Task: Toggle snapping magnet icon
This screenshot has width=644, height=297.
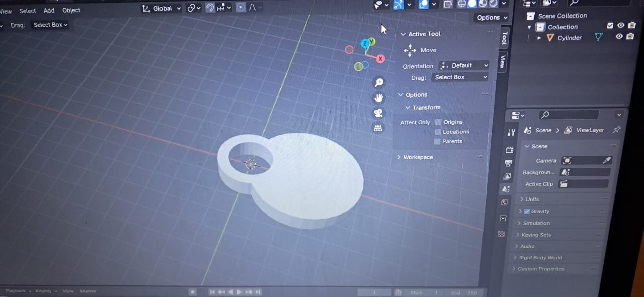Action: pyautogui.click(x=210, y=7)
